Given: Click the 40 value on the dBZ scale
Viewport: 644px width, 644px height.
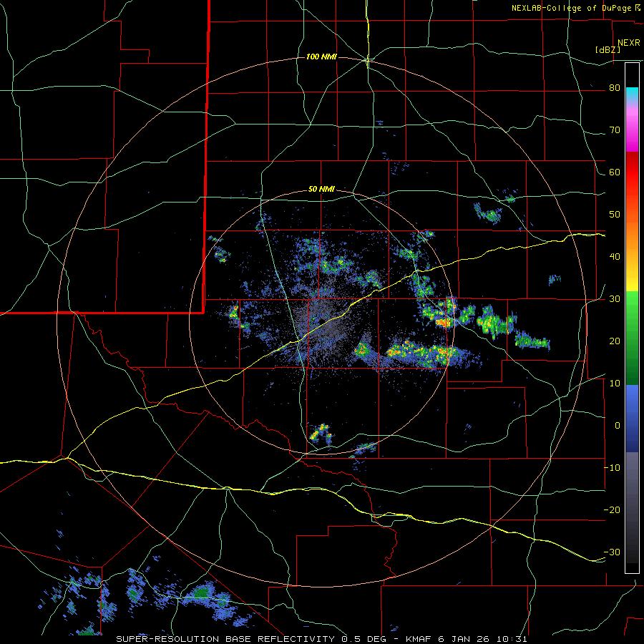Looking at the screenshot, I should click(x=615, y=257).
